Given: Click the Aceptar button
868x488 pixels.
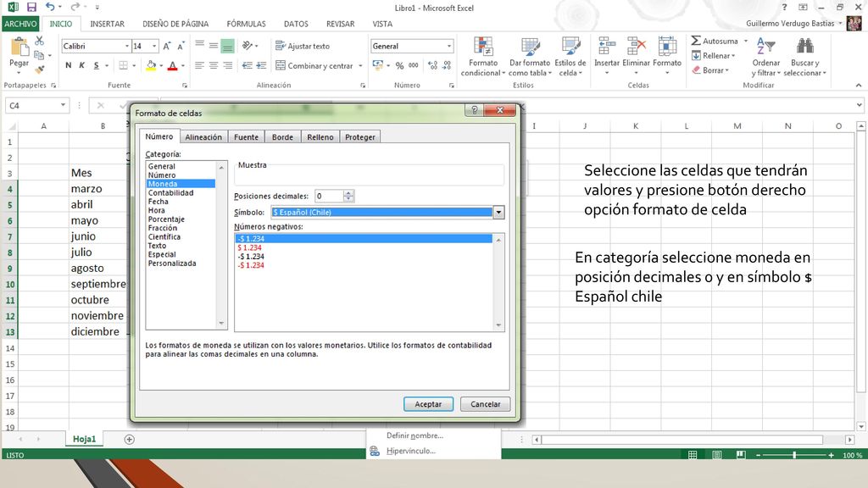Looking at the screenshot, I should click(x=428, y=404).
